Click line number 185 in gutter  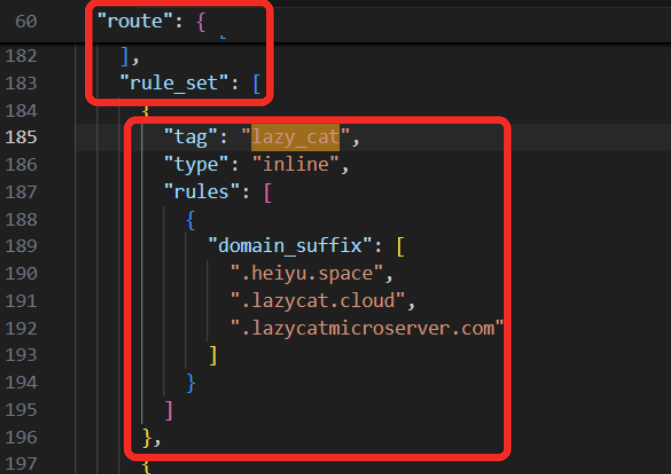(21, 138)
